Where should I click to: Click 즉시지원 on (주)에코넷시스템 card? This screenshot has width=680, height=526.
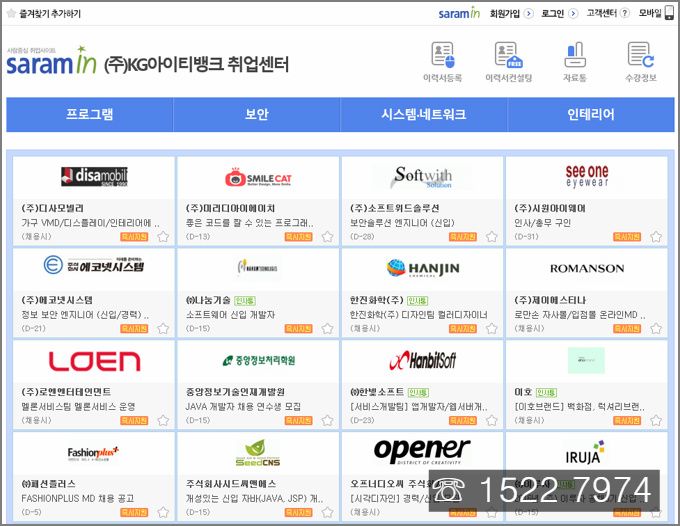click(x=134, y=329)
